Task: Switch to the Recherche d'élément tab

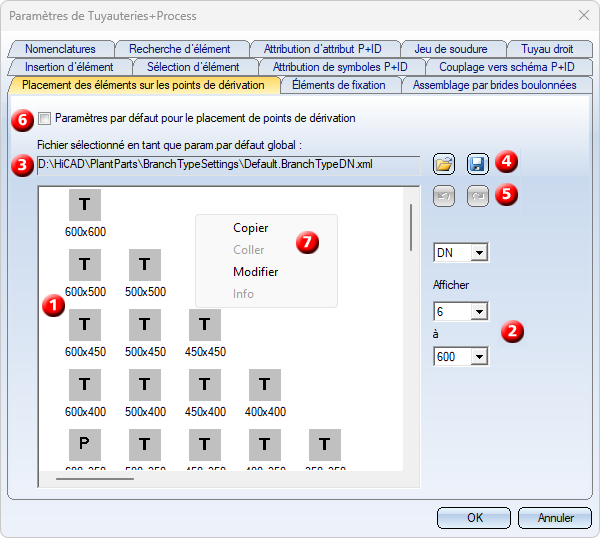Action: [180, 49]
